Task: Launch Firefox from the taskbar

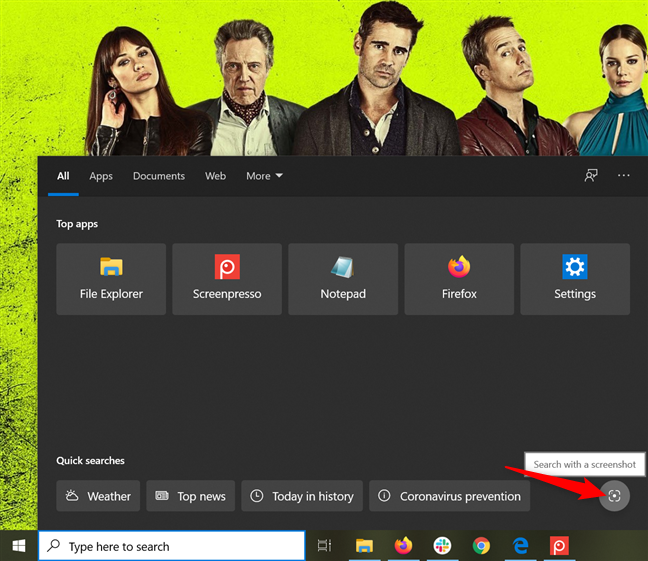Action: (403, 546)
